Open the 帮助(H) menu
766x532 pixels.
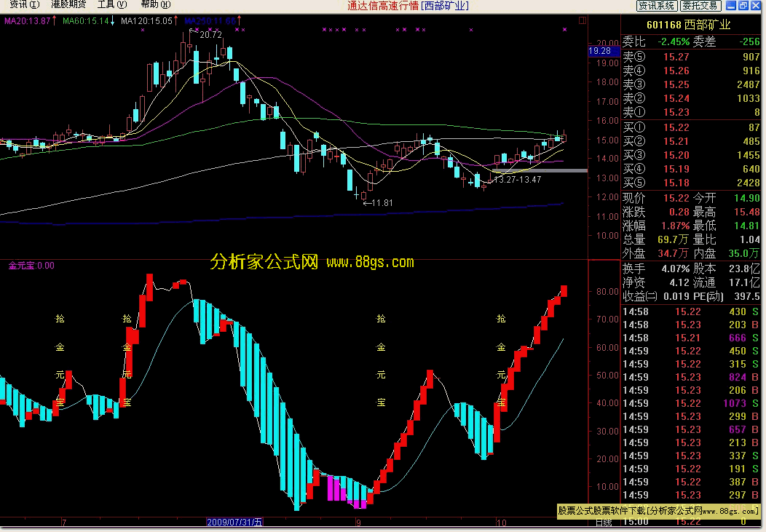(x=155, y=4)
